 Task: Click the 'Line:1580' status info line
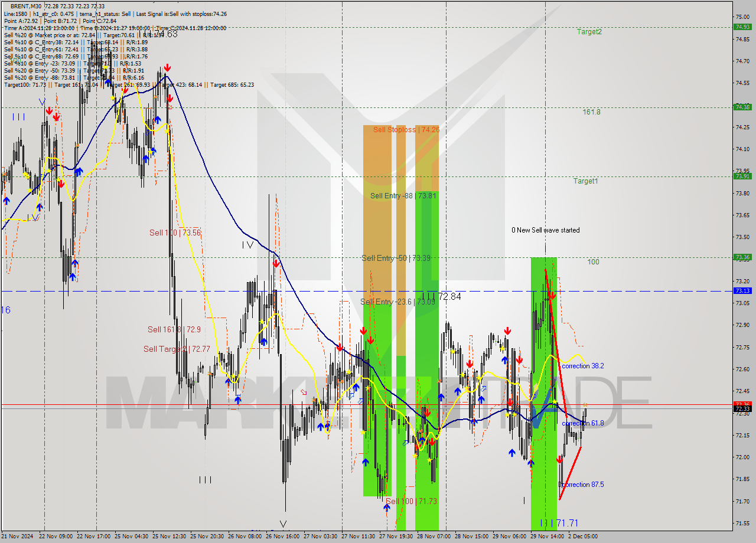point(115,14)
